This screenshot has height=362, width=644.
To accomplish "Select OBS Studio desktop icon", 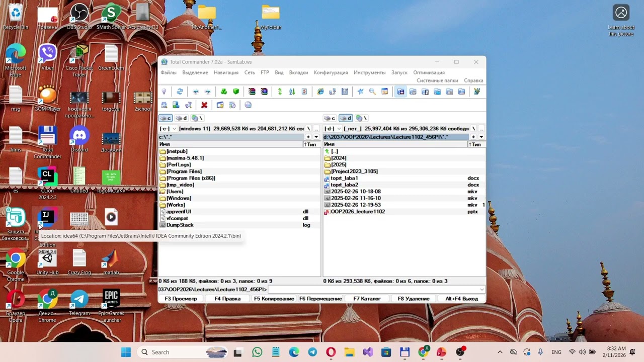I will click(x=79, y=17).
